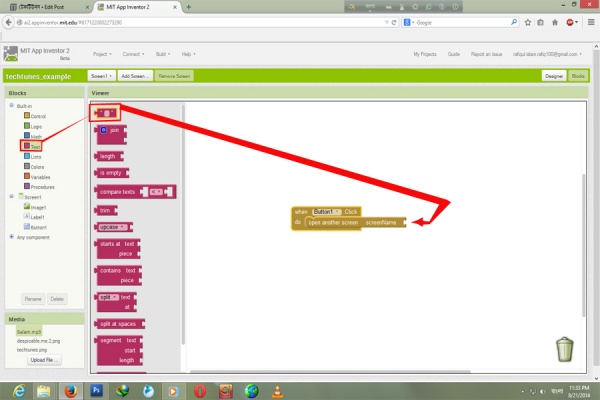Screen dimensions: 600x400
Task: Pick the segment text block
Action: click(119, 350)
